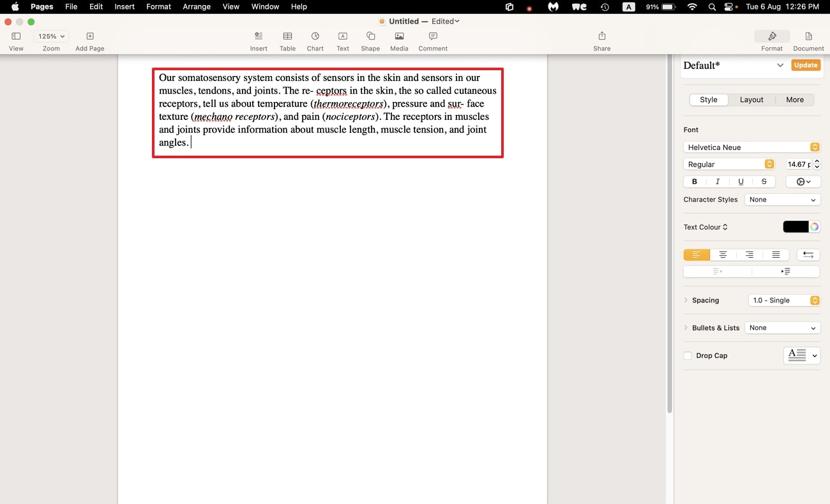Click the font size field
This screenshot has height=504, width=830.
click(799, 165)
